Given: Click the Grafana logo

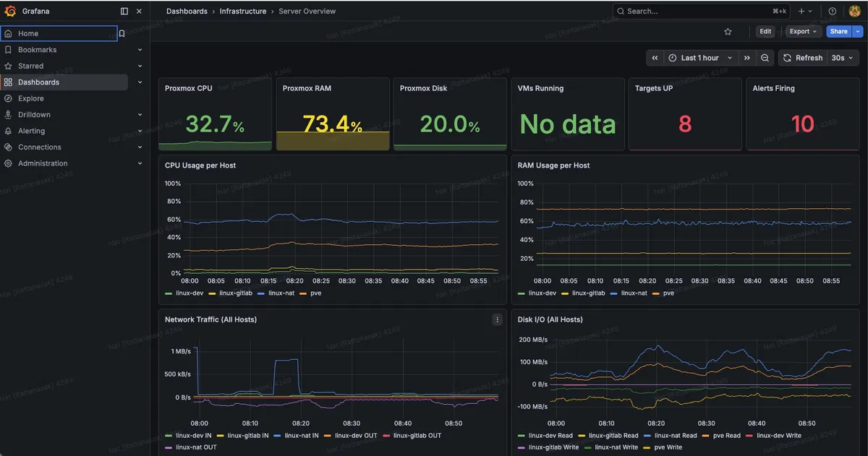Looking at the screenshot, I should [x=10, y=11].
